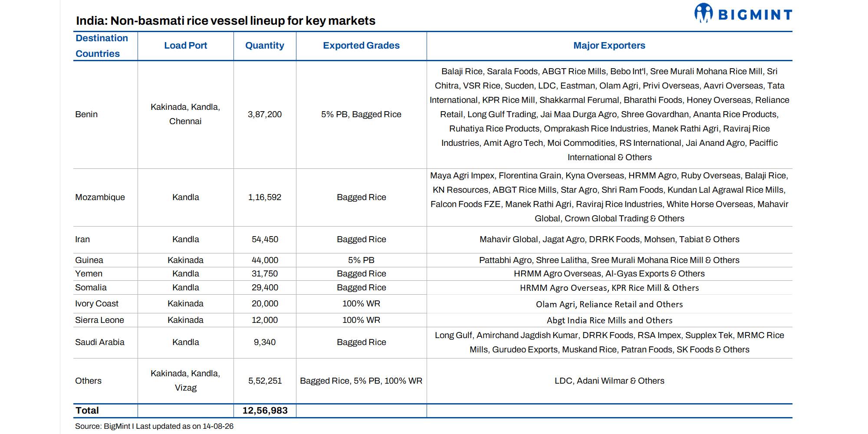
Task: Select the quantity '29,400'
Action: pos(265,287)
